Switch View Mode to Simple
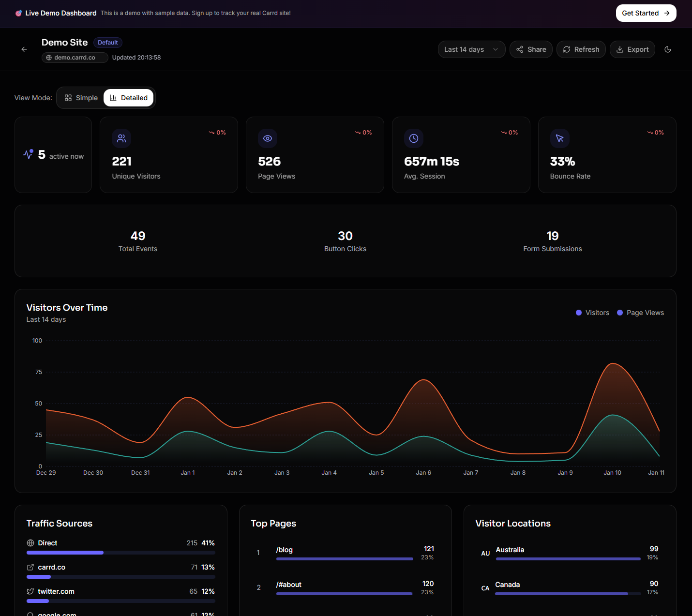This screenshot has width=692, height=616. coord(81,97)
